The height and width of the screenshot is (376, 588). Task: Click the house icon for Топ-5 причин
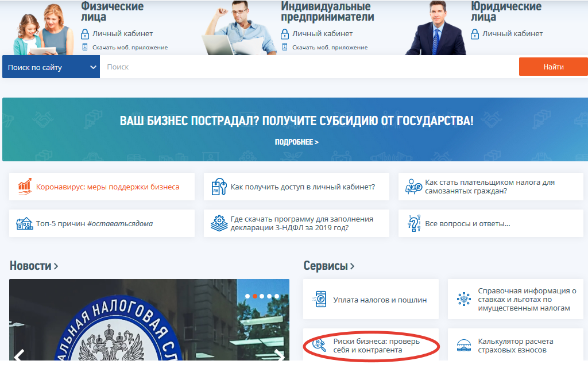coord(24,223)
